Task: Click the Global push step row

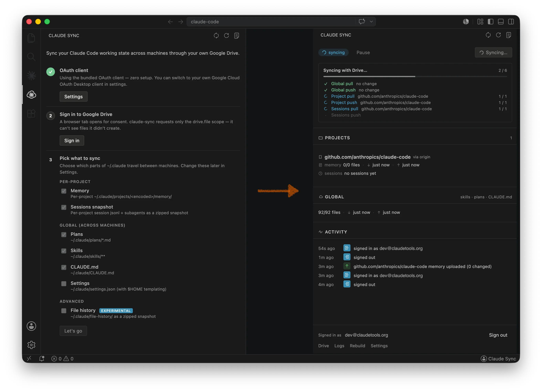Action: tap(415, 90)
